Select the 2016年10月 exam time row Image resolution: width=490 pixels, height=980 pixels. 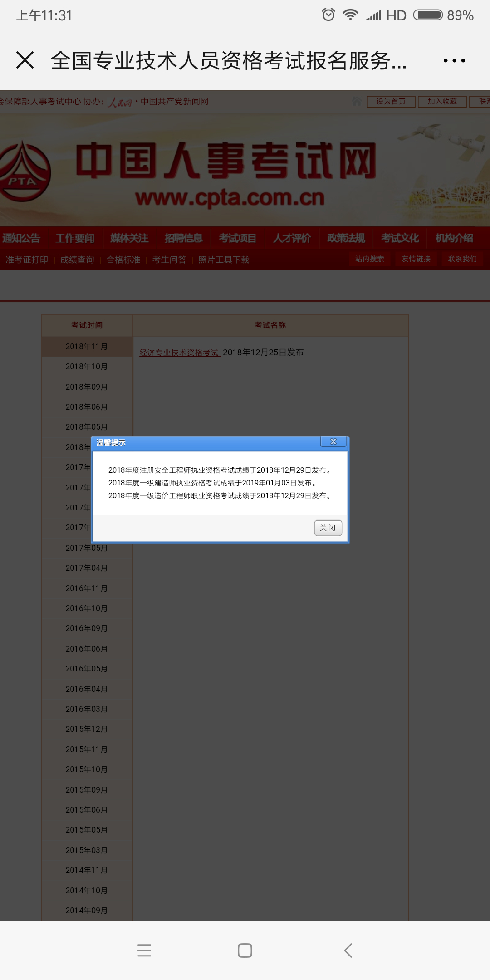pos(87,608)
